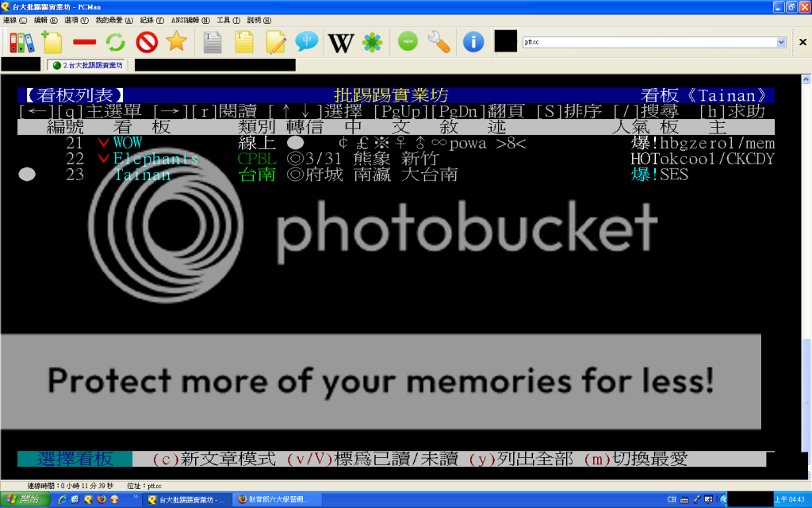Open the 工具 menu
812x508 pixels.
point(228,20)
